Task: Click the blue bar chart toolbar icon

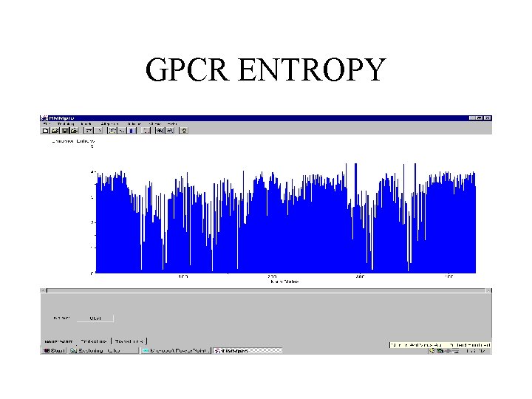Action: (132, 130)
